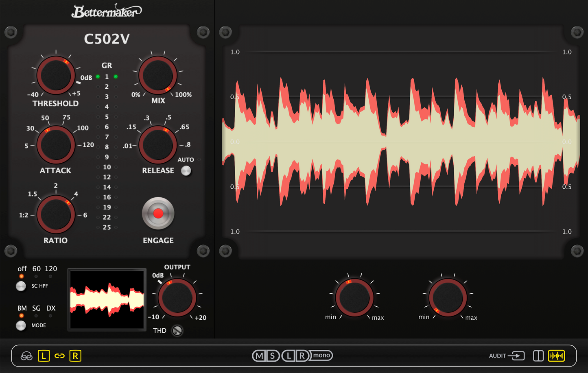Toggle the yellow L channel icon

(44, 356)
